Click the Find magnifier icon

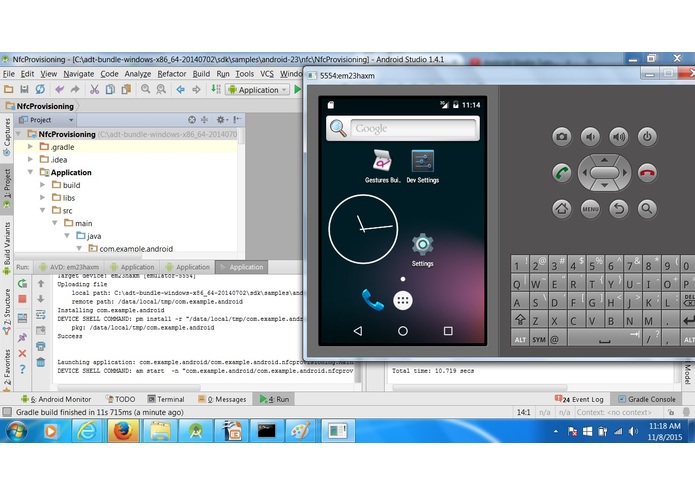point(145,89)
